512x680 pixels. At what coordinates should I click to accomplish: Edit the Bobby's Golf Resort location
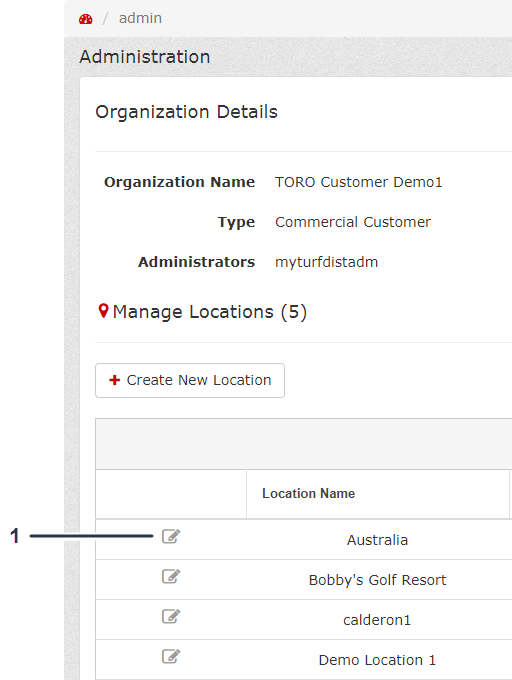pyautogui.click(x=171, y=576)
